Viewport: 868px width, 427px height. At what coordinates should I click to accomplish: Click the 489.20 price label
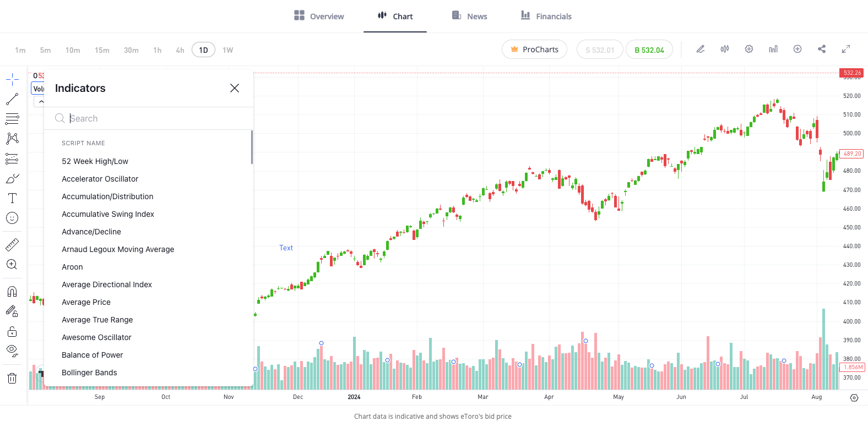tap(851, 154)
